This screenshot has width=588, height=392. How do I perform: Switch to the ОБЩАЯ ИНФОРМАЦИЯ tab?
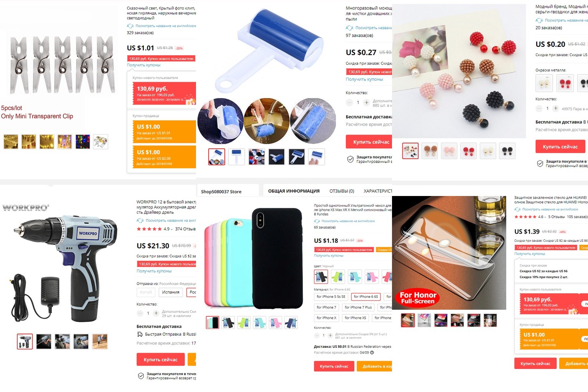tap(294, 191)
